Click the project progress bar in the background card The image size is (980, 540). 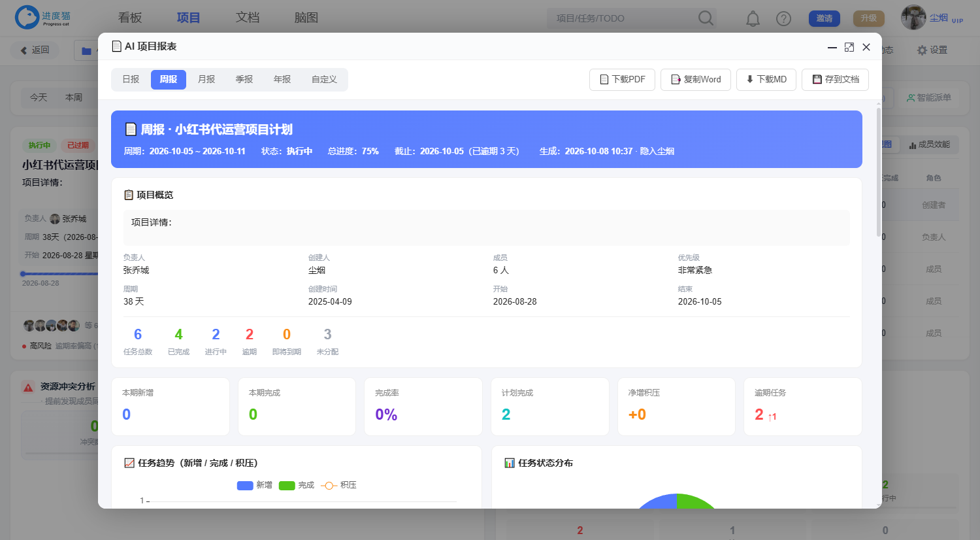(x=60, y=273)
